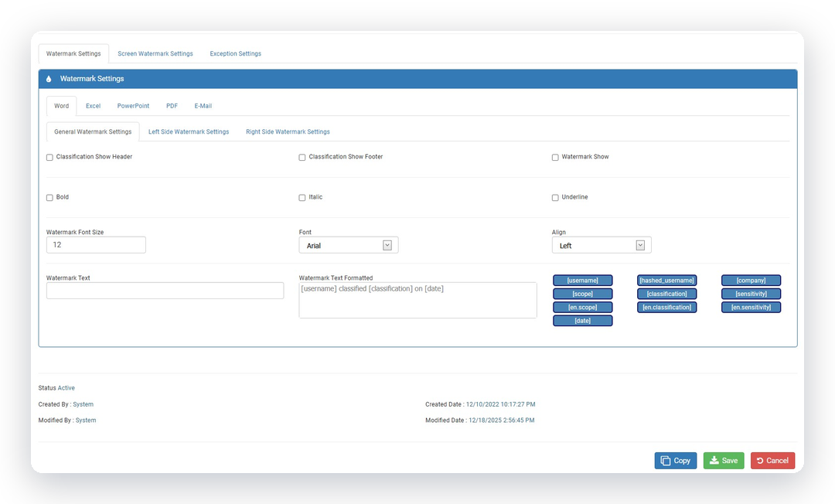Open Screen Watermark Settings tab
835x504 pixels.
pyautogui.click(x=155, y=54)
